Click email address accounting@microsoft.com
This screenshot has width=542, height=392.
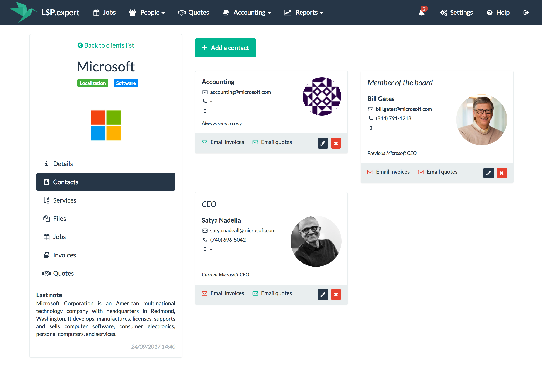[x=240, y=92]
